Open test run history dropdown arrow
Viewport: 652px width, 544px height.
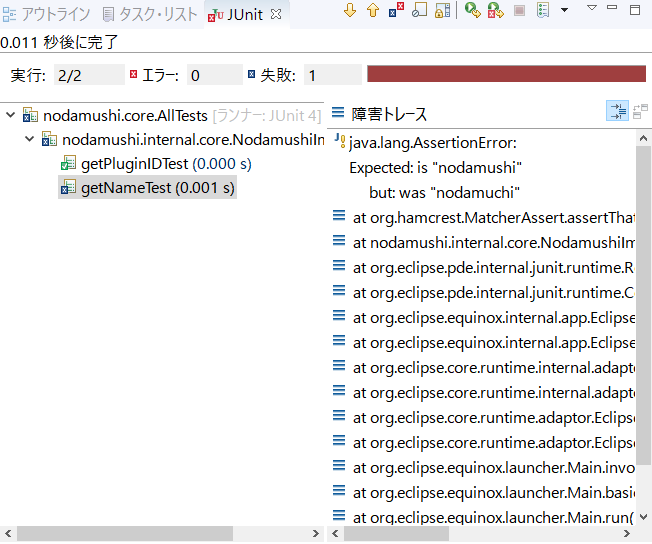click(564, 10)
